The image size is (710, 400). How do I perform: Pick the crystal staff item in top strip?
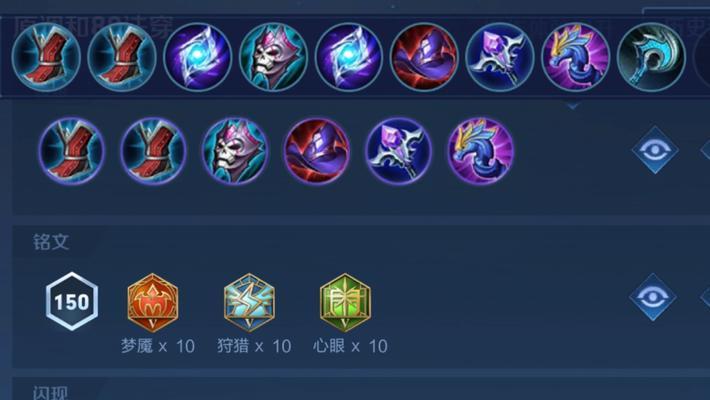[499, 58]
